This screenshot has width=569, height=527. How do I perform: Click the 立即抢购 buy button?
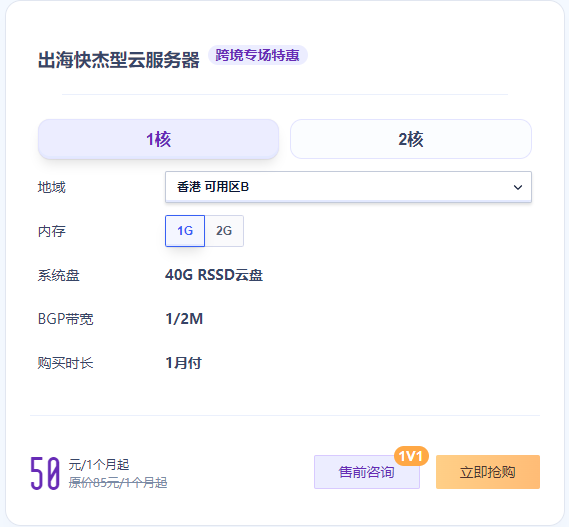click(488, 472)
